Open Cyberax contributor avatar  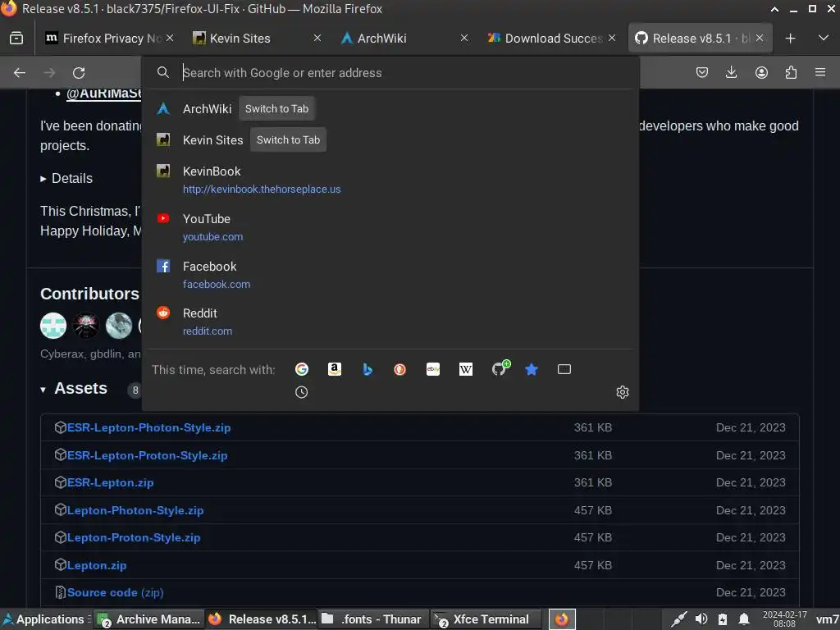(53, 326)
